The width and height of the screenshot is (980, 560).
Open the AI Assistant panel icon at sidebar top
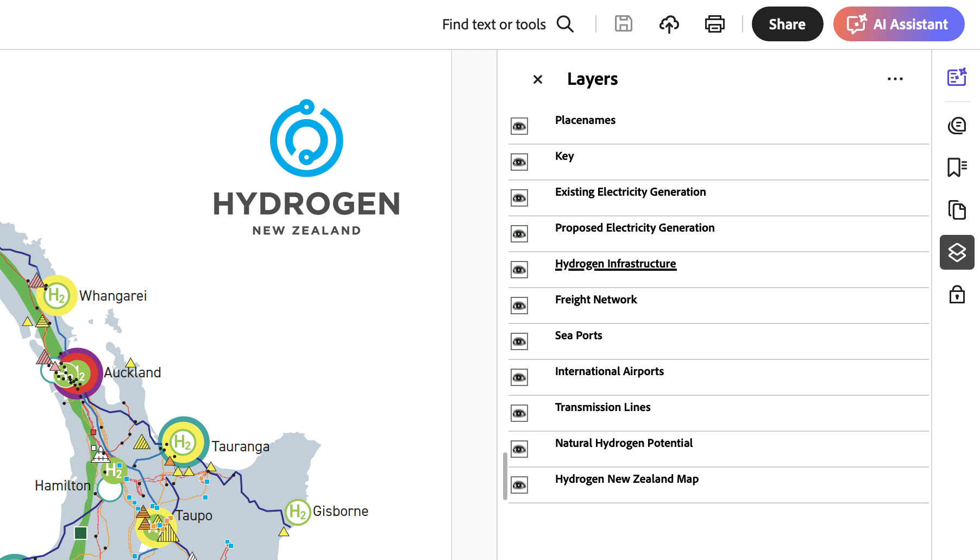tap(957, 77)
